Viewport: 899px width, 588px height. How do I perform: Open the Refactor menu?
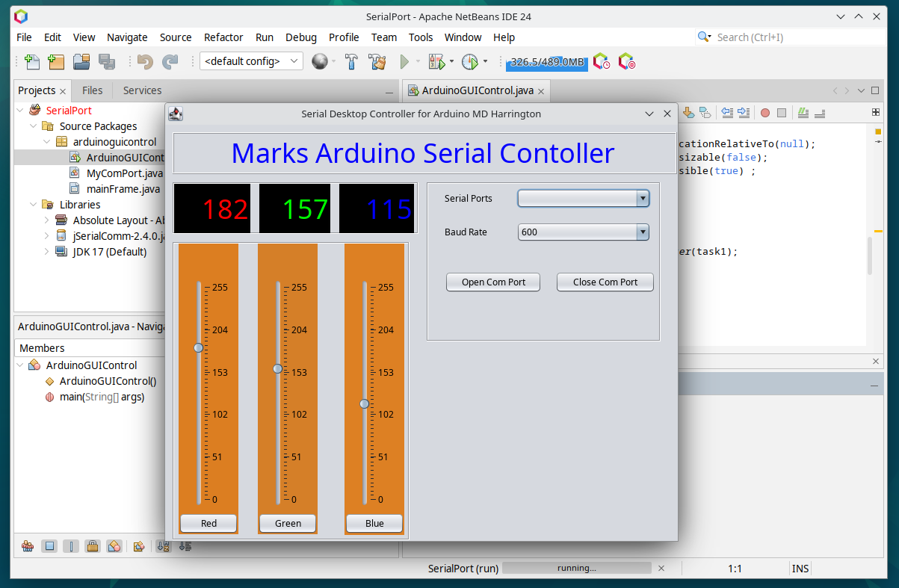223,37
